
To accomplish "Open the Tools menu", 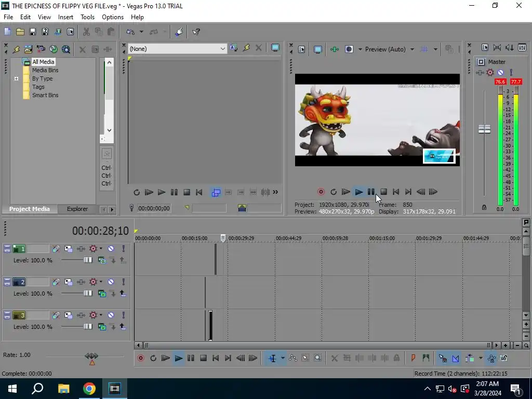I will [x=87, y=17].
